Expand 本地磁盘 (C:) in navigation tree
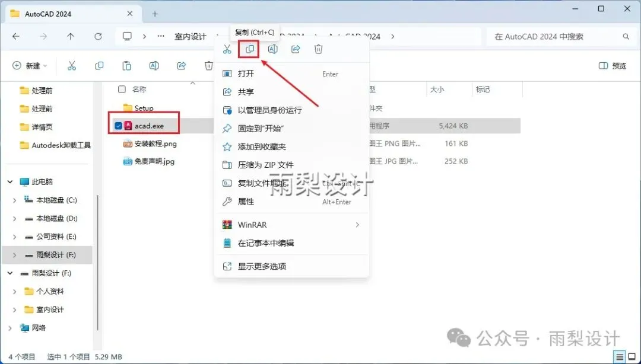The height and width of the screenshot is (364, 641). tap(15, 200)
